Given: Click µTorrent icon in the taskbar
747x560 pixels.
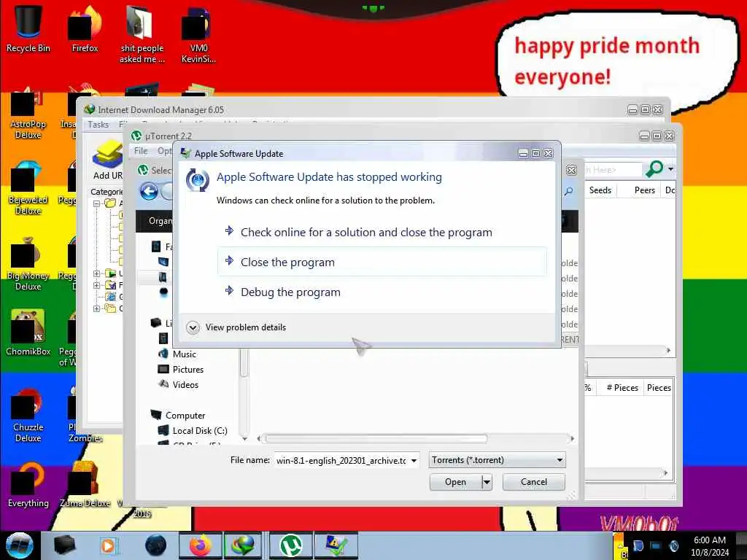Looking at the screenshot, I should [x=290, y=545].
